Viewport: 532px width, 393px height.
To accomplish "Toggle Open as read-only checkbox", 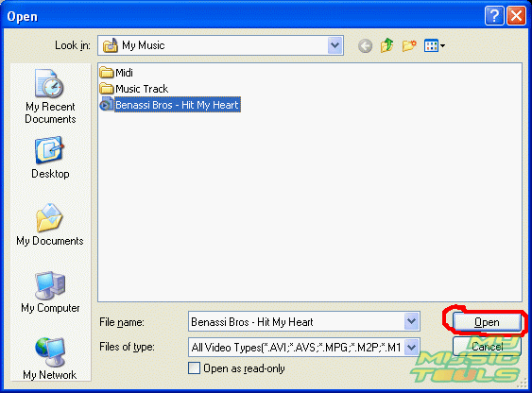I will [194, 367].
